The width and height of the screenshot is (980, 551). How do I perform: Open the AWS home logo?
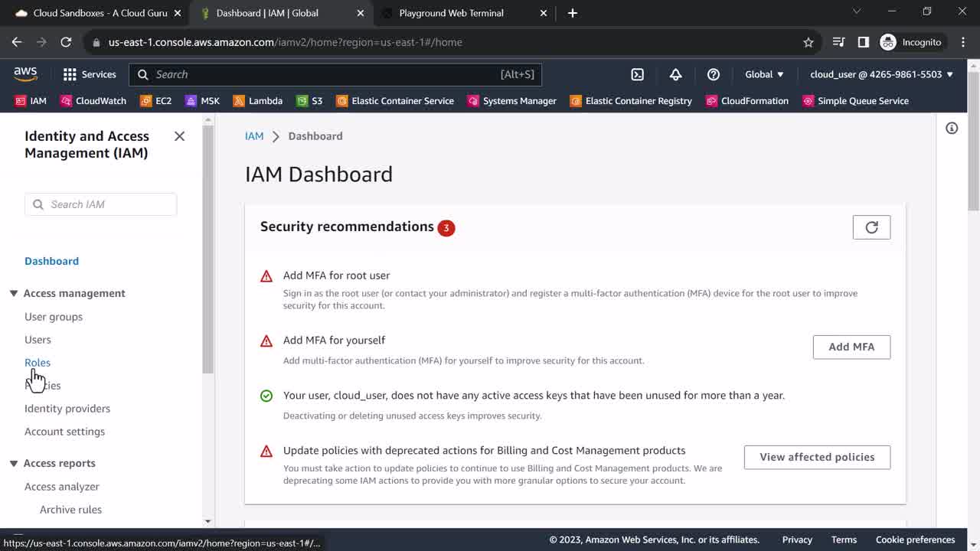pyautogui.click(x=25, y=74)
